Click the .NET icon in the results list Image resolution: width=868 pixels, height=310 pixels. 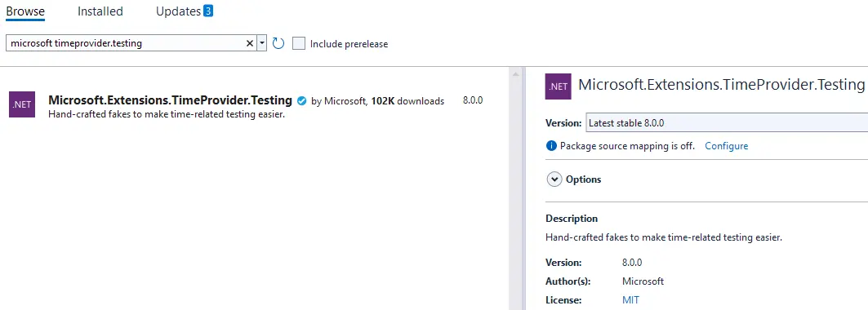pyautogui.click(x=22, y=104)
